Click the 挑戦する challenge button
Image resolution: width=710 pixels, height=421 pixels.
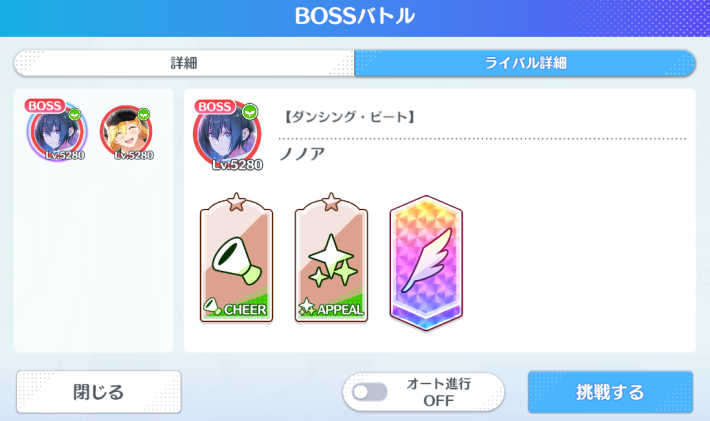pyautogui.click(x=610, y=392)
